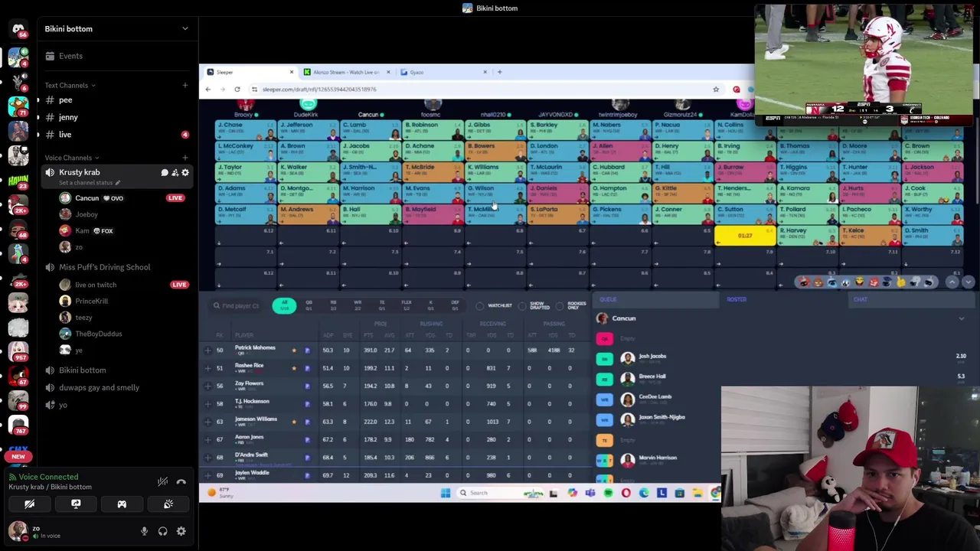Open T.J. Hockenson player row

coord(394,403)
